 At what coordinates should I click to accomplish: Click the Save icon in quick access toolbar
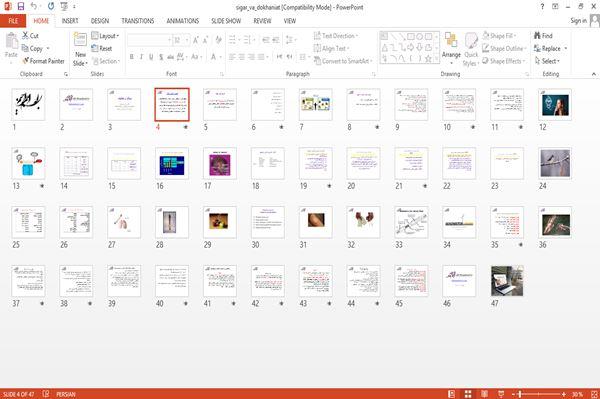click(21, 7)
